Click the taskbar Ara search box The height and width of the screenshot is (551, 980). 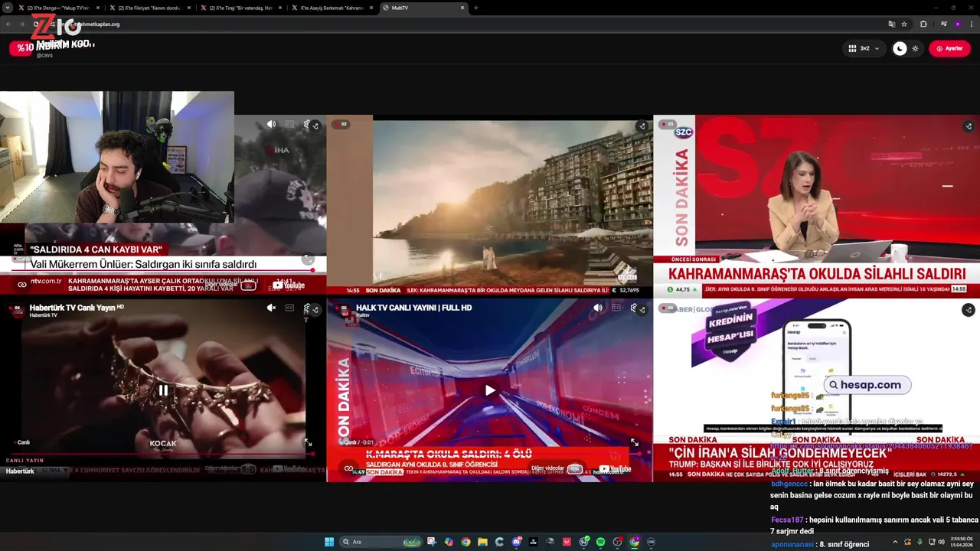381,542
